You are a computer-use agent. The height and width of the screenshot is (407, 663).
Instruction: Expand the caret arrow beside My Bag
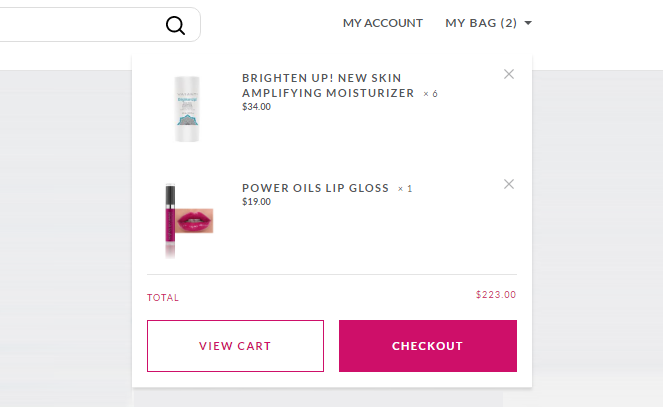528,23
